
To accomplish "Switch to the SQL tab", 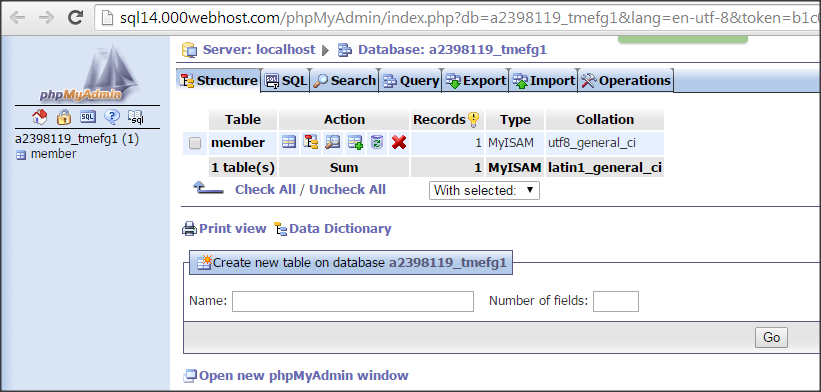I will click(x=285, y=81).
